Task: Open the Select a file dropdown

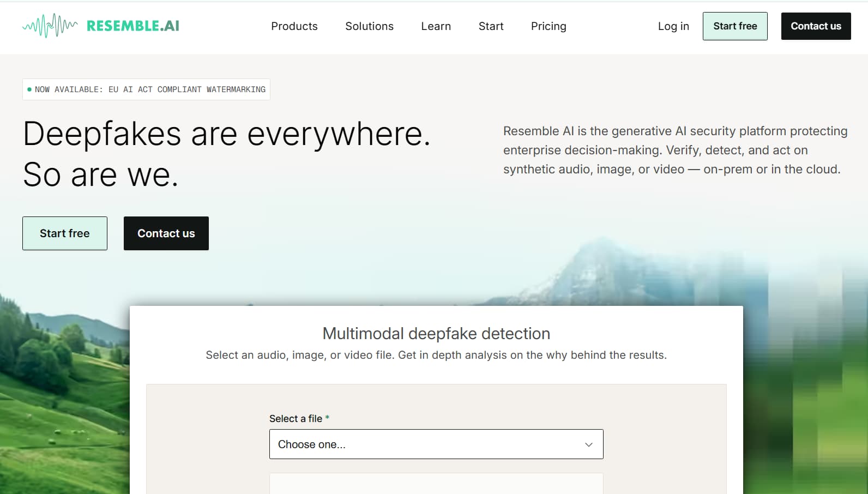Action: 436,444
